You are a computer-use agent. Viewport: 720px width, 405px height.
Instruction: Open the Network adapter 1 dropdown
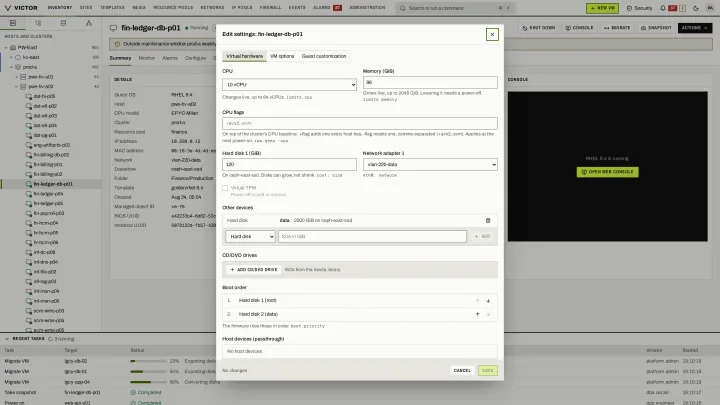click(x=430, y=164)
